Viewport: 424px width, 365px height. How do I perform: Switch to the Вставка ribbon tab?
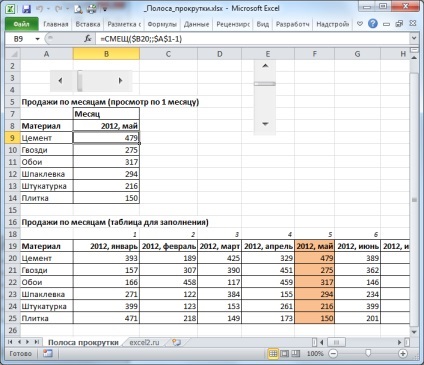click(88, 24)
